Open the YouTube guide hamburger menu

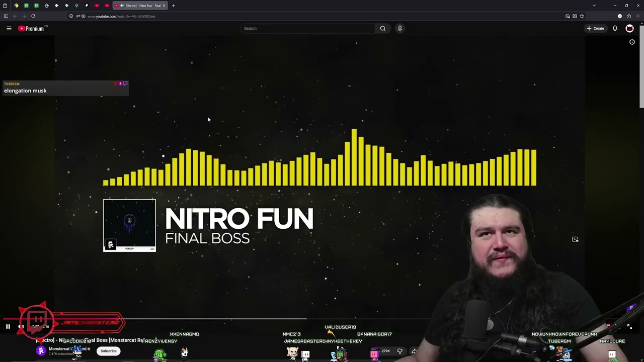(9, 29)
